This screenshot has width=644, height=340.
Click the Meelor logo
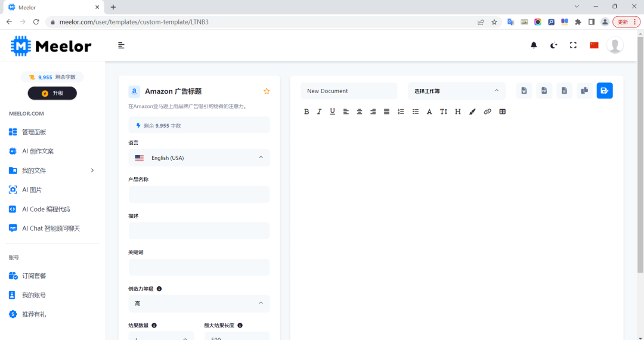pos(51,46)
